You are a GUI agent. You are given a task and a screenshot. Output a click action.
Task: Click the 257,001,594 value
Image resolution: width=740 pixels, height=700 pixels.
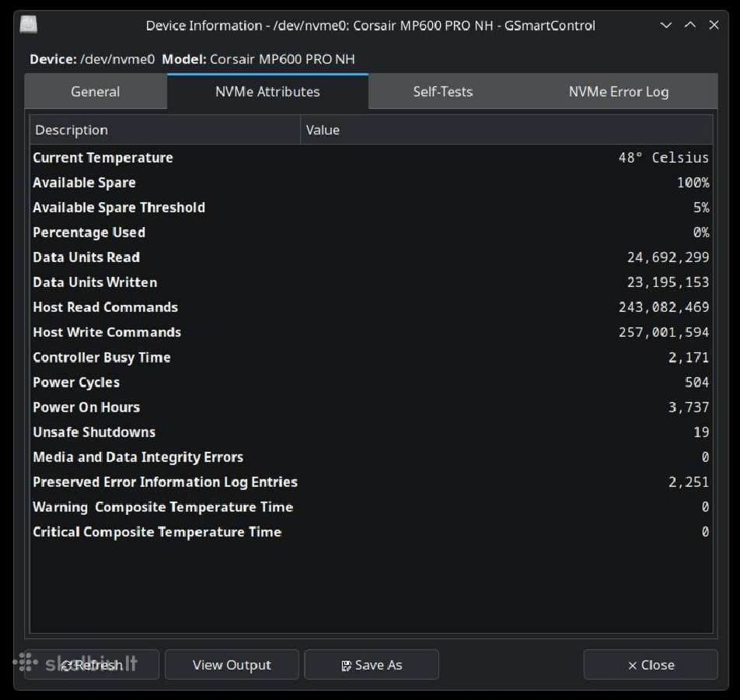(x=664, y=332)
